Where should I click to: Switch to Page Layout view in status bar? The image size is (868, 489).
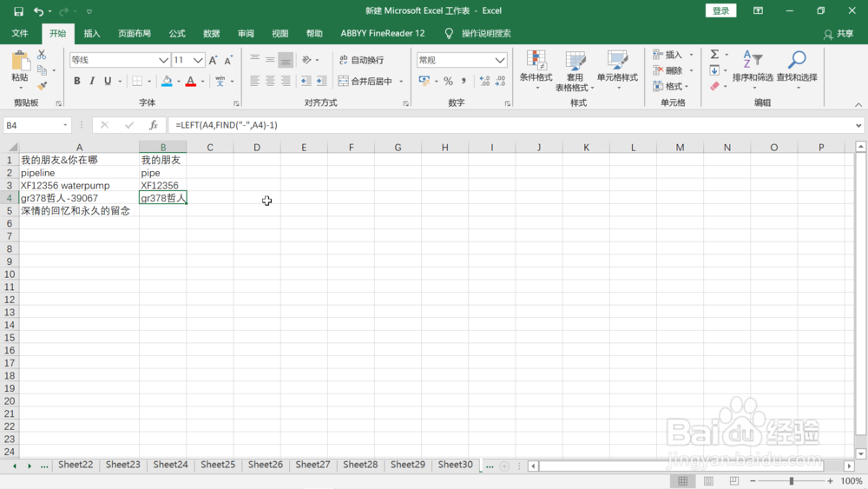tap(708, 480)
